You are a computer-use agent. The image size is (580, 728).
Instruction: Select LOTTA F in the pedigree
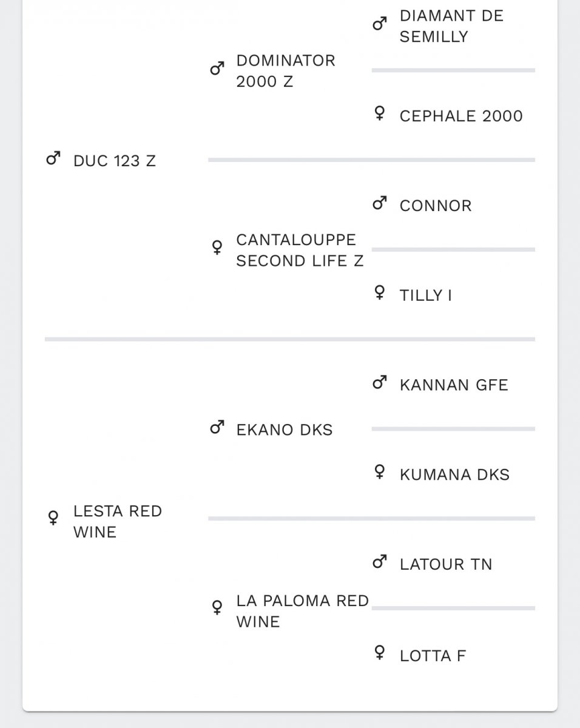pyautogui.click(x=433, y=656)
